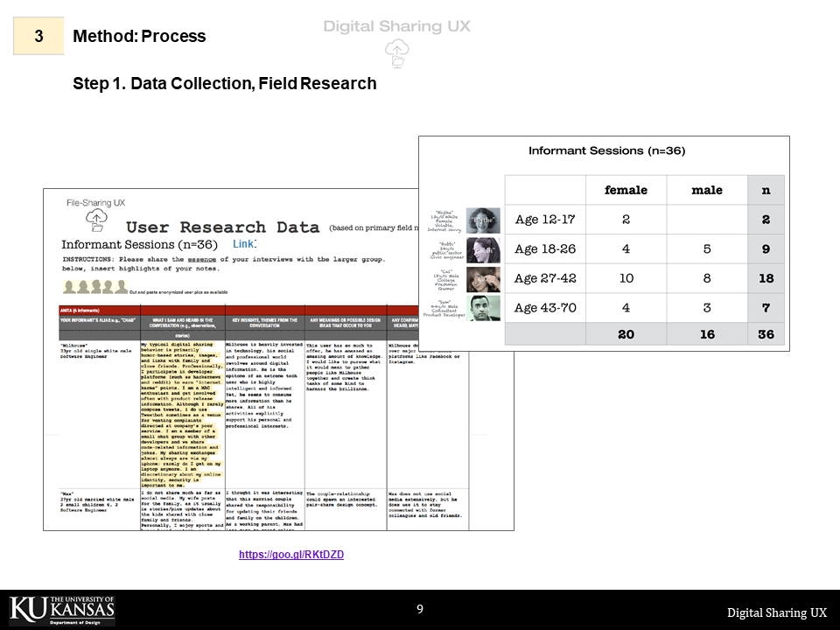Image resolution: width=840 pixels, height=630 pixels.
Task: Select the Age 12-17 row label
Action: pyautogui.click(x=544, y=220)
